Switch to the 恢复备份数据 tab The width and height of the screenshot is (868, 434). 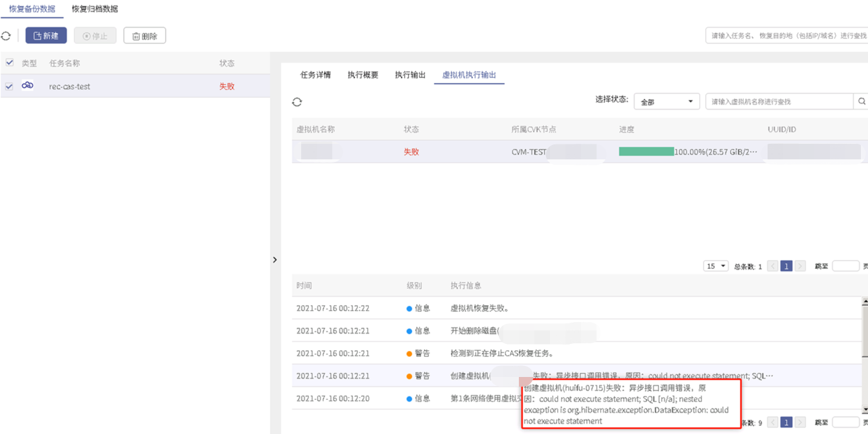click(x=32, y=9)
